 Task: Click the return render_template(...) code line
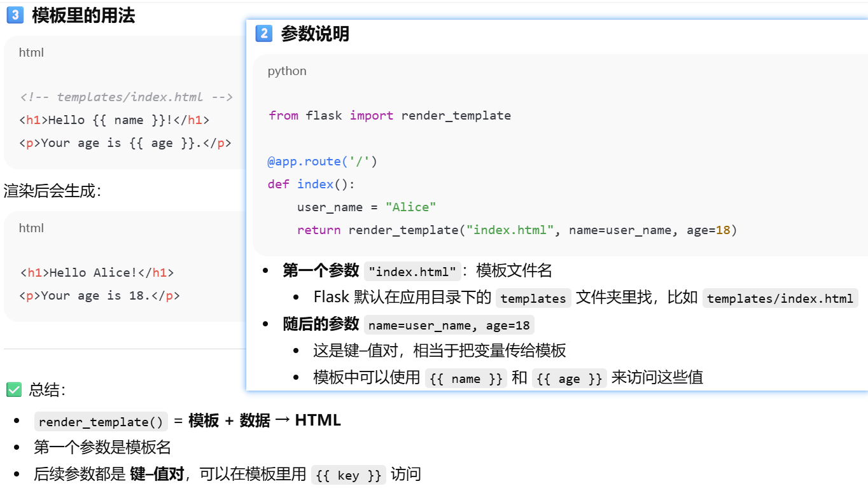[517, 230]
